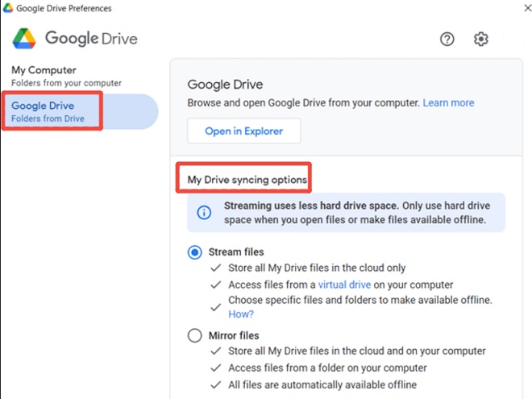Image resolution: width=532 pixels, height=399 pixels.
Task: Click 'Choose specific files and folders' text
Action: coord(360,300)
